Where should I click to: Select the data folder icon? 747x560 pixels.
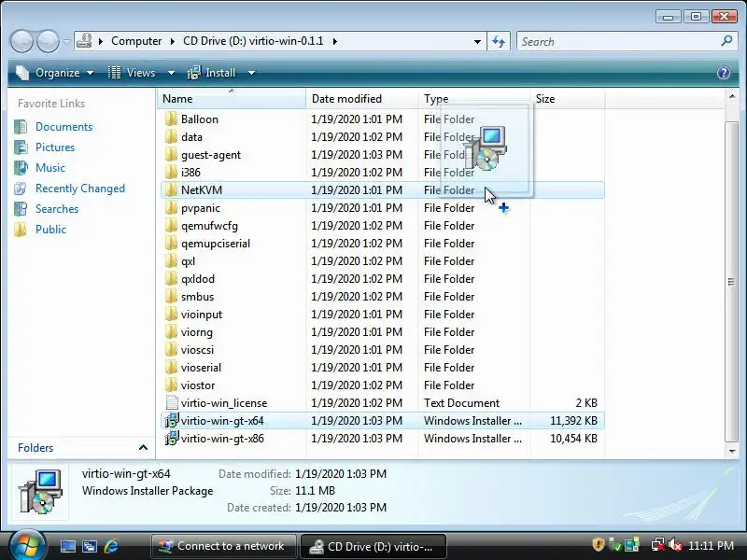coord(171,136)
